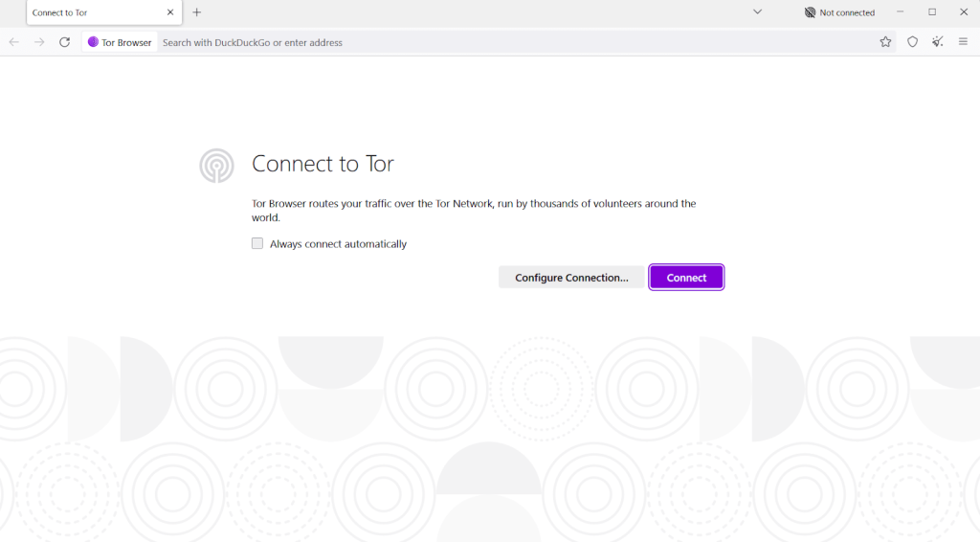The width and height of the screenshot is (980, 542).
Task: Click the back navigation arrow
Action: (x=13, y=42)
